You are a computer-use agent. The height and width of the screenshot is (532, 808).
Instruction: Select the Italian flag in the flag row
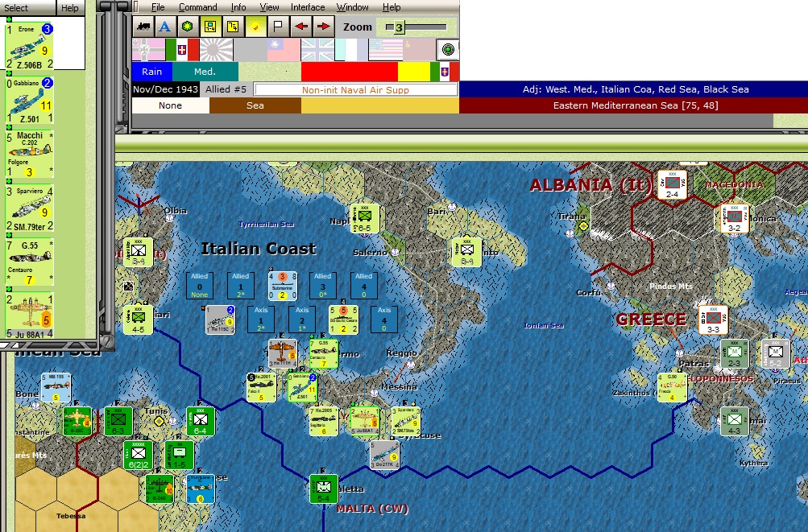(x=182, y=50)
